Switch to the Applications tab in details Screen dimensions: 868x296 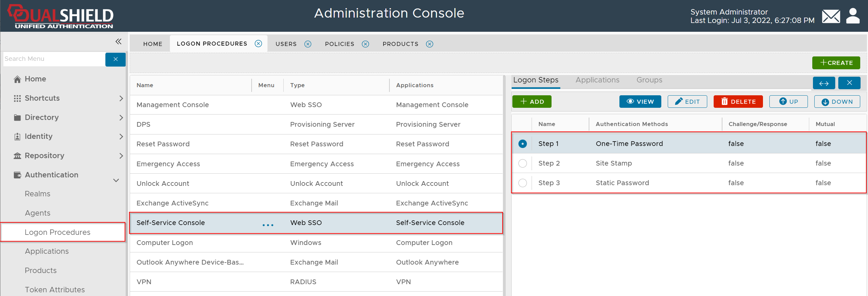597,80
